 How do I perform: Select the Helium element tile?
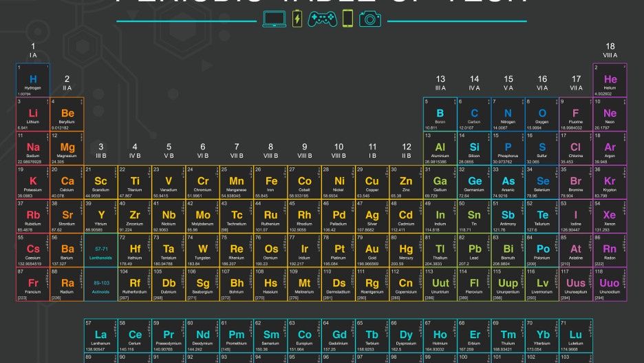point(610,80)
